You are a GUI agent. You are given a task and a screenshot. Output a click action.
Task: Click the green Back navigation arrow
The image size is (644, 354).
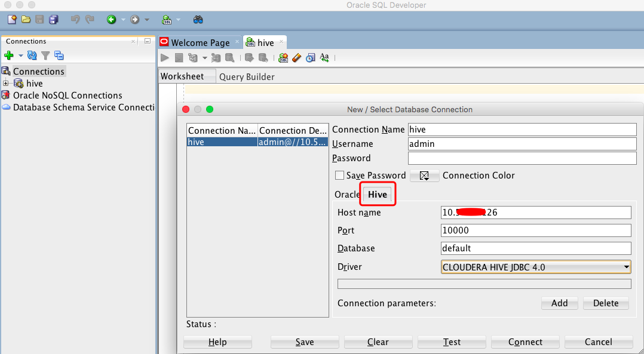[111, 19]
